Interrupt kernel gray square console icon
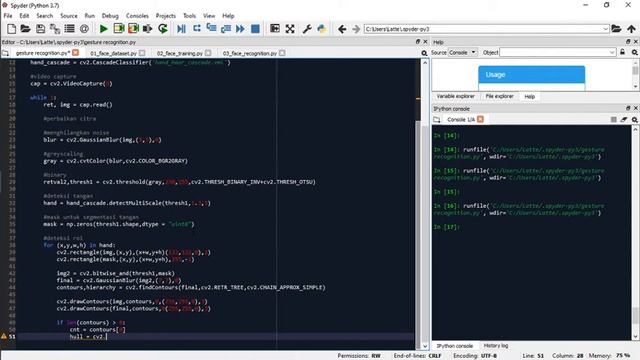This screenshot has width=640, height=360. [x=613, y=120]
